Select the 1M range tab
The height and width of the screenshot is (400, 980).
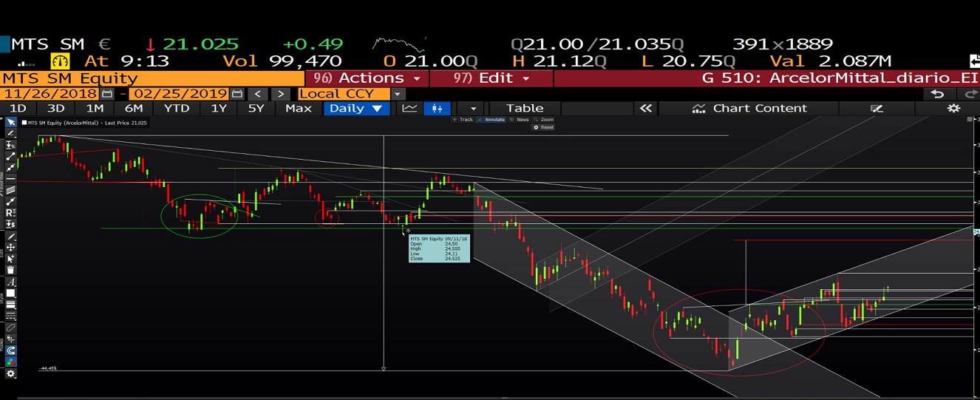click(x=95, y=108)
